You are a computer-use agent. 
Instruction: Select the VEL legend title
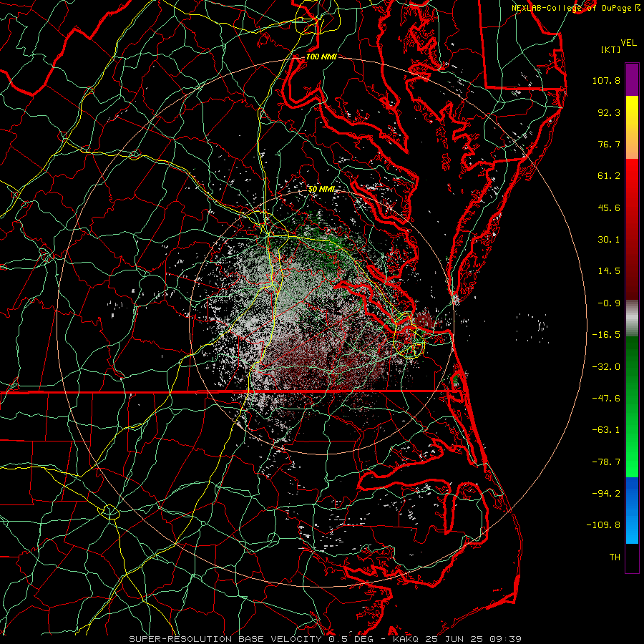point(628,43)
